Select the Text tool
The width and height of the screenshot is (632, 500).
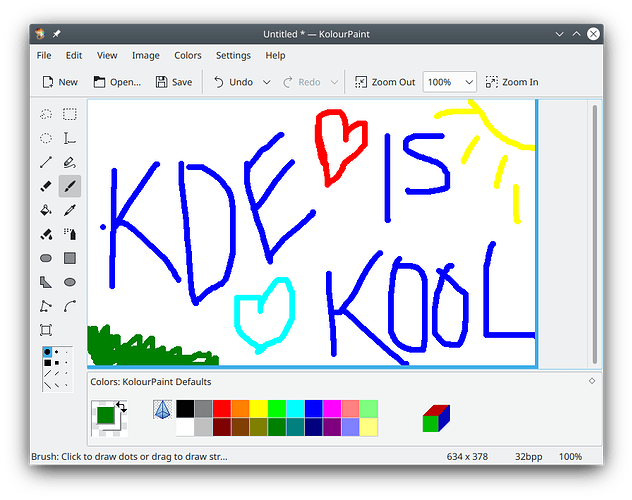click(x=70, y=138)
